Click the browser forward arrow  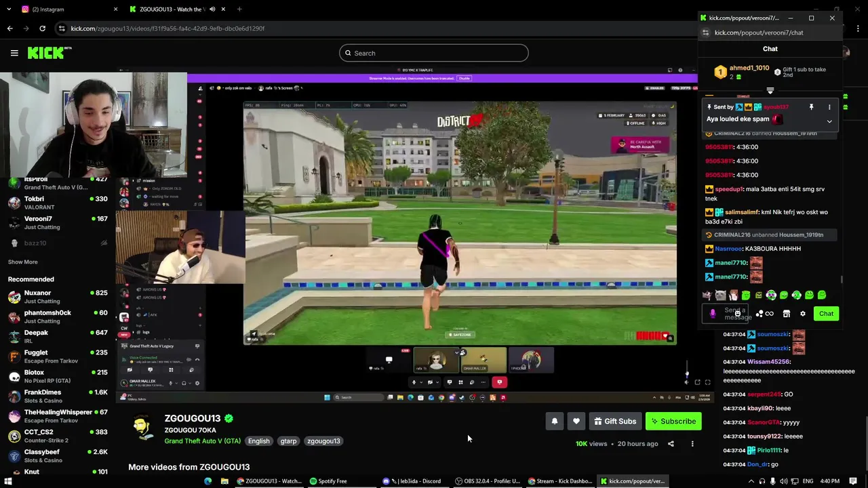pyautogui.click(x=26, y=28)
